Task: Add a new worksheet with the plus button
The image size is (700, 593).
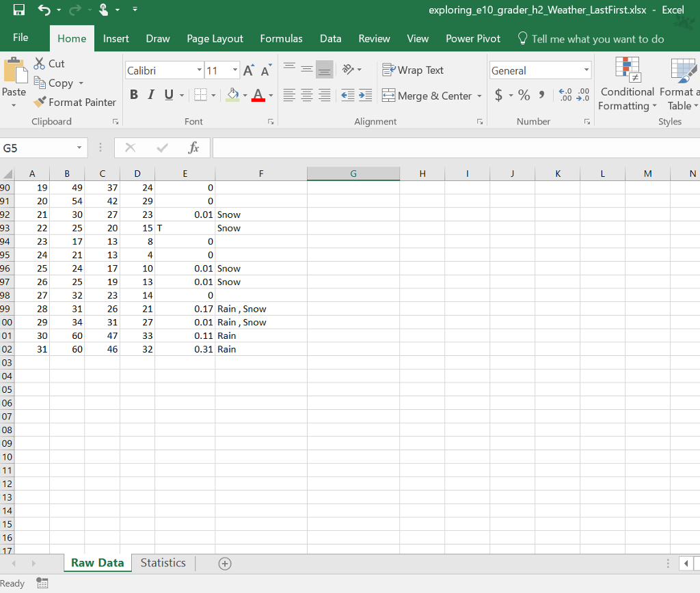Action: [x=224, y=563]
